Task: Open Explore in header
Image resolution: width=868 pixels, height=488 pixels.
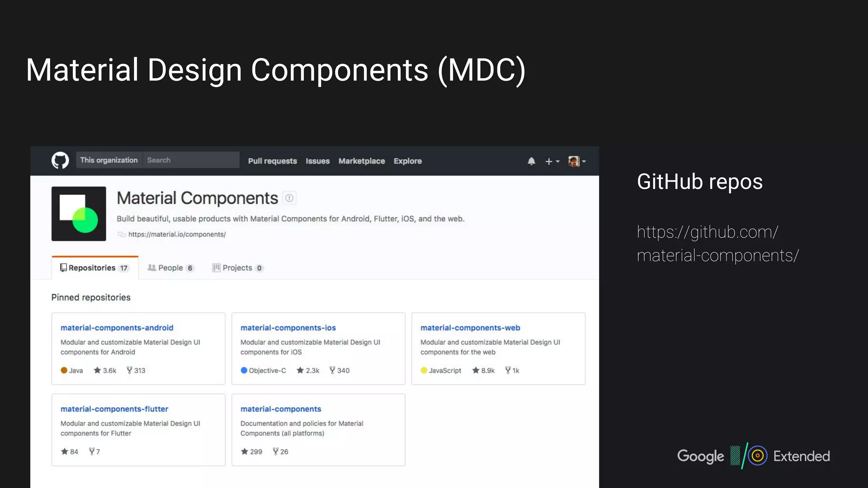Action: pos(408,161)
